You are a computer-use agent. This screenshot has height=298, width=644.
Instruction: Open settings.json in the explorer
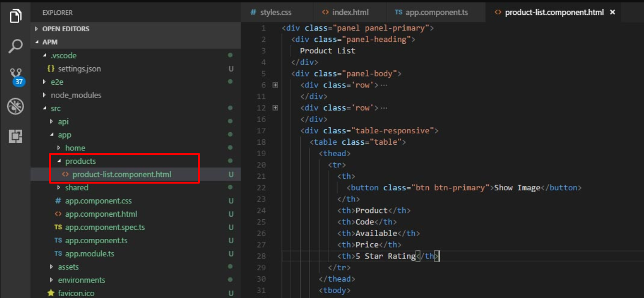click(x=79, y=69)
